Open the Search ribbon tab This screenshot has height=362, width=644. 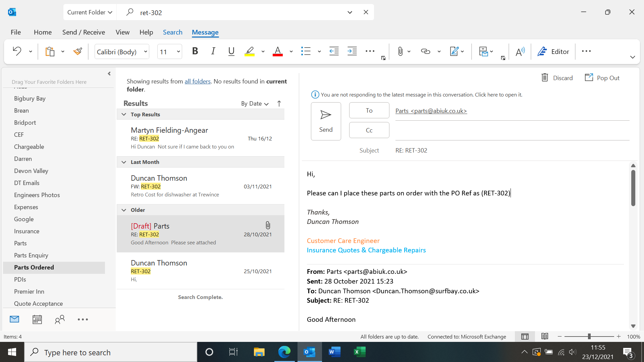172,32
